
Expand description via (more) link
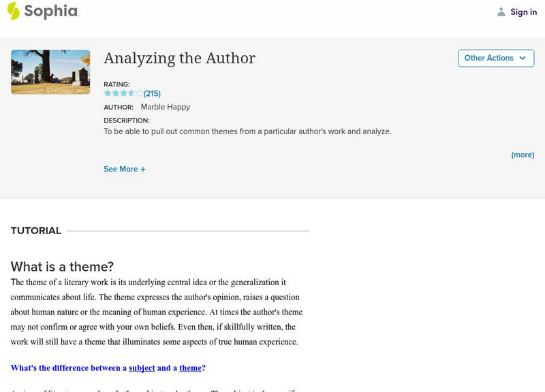tap(523, 154)
